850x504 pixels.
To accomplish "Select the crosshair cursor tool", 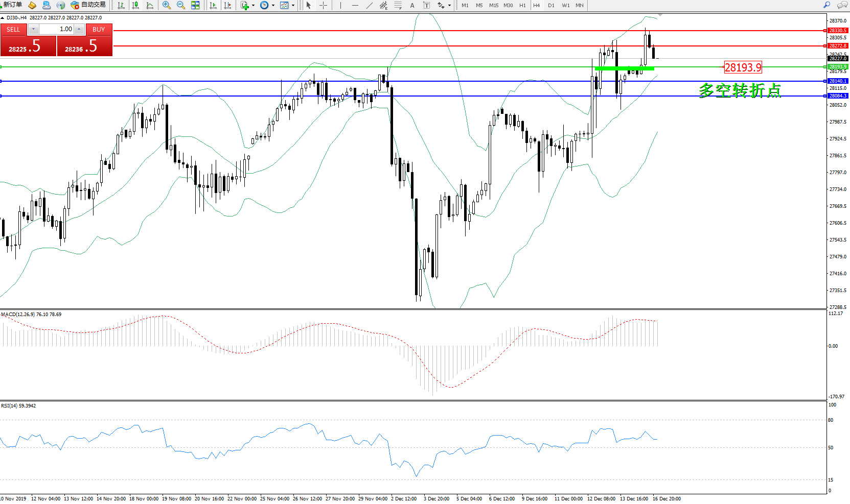I will (323, 5).
